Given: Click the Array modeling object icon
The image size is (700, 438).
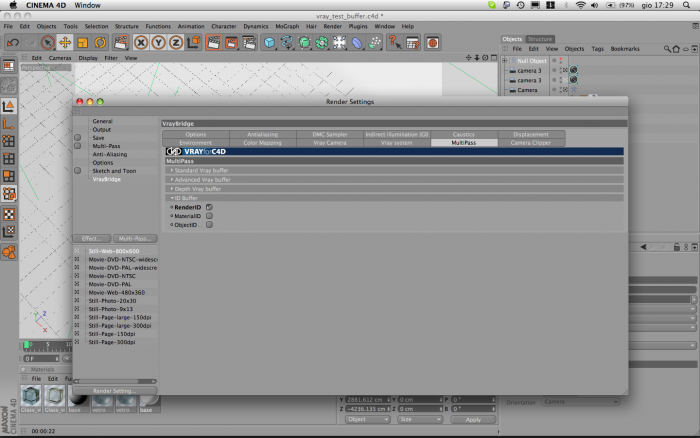Looking at the screenshot, I should 321,42.
